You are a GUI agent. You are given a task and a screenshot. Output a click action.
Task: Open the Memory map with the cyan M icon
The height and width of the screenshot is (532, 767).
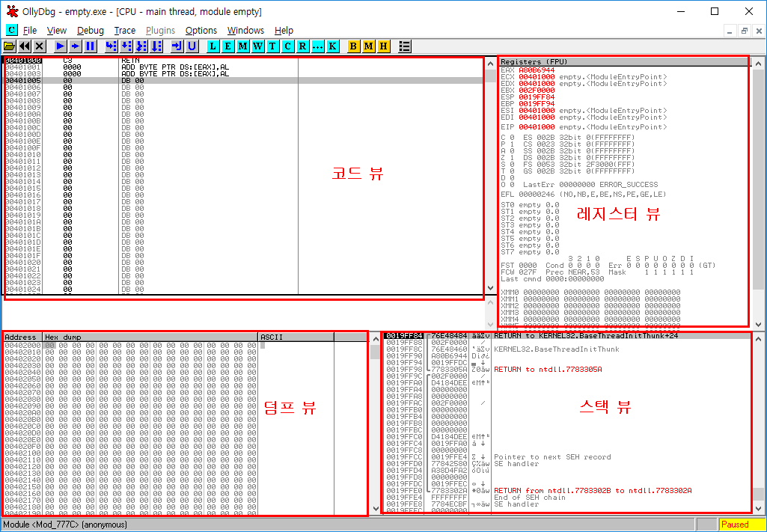point(243,46)
